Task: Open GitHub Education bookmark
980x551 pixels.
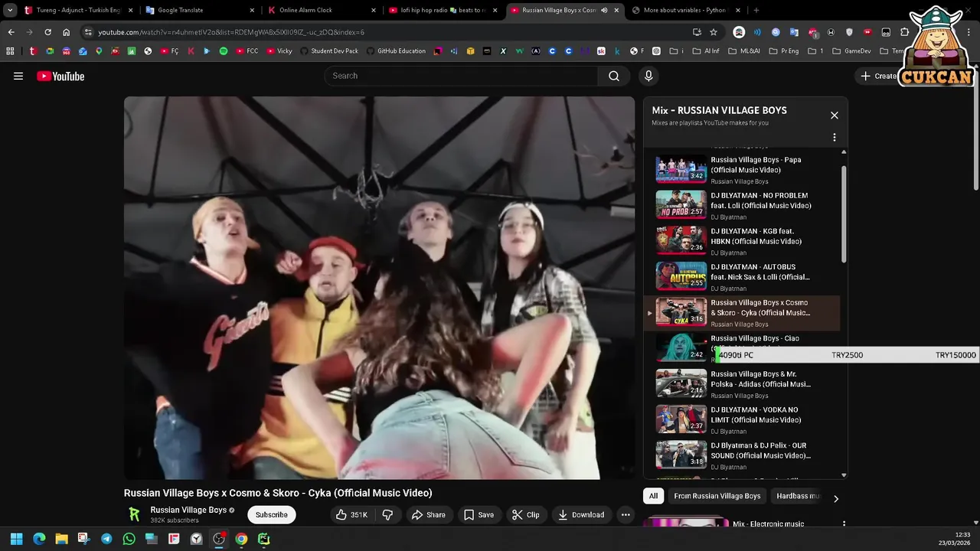Action: (396, 51)
